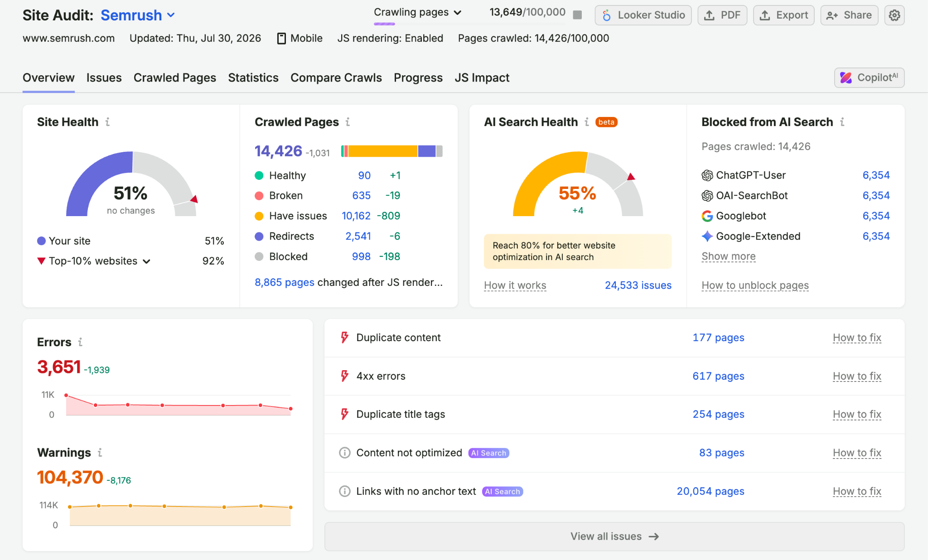928x560 pixels.
Task: Click the 4xx errors bolt icon
Action: click(345, 376)
